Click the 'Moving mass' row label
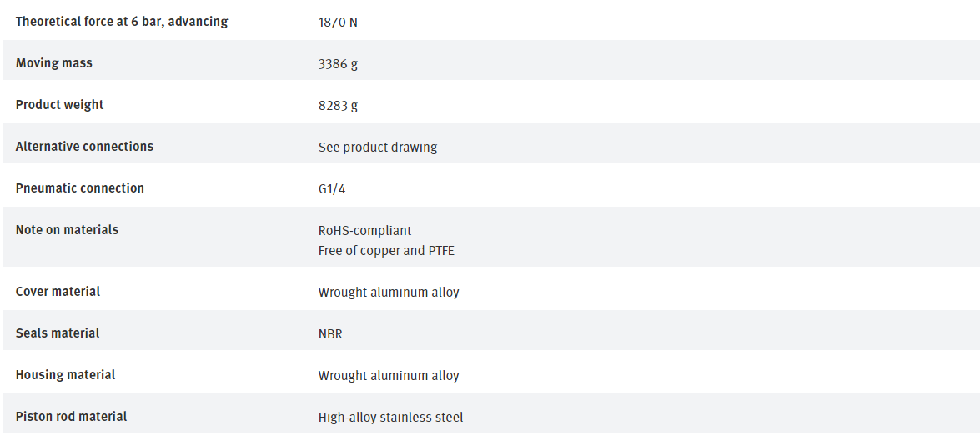This screenshot has width=980, height=440. (54, 63)
